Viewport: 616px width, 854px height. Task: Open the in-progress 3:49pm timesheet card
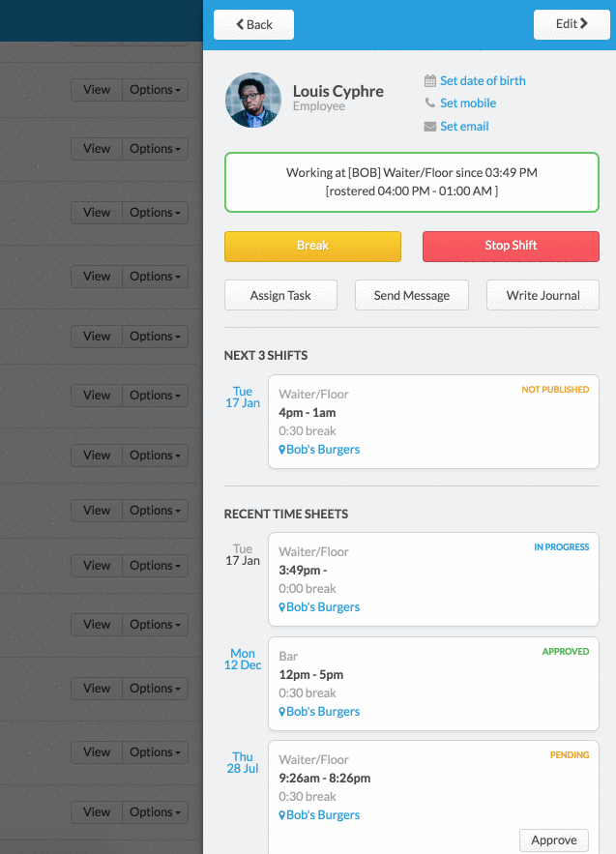(433, 578)
